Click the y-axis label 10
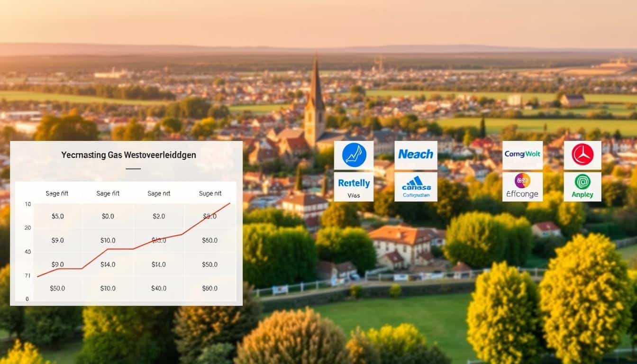 click(27, 204)
